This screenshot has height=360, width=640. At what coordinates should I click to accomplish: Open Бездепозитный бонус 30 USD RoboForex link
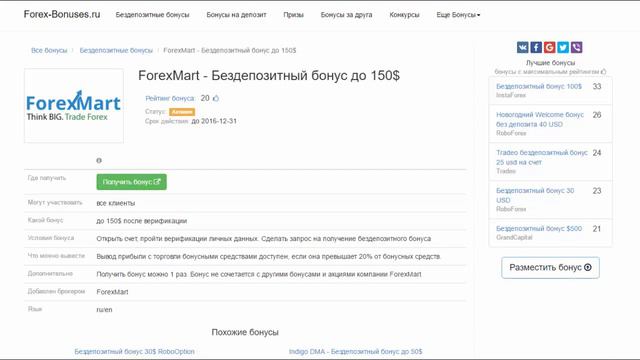pyautogui.click(x=535, y=195)
